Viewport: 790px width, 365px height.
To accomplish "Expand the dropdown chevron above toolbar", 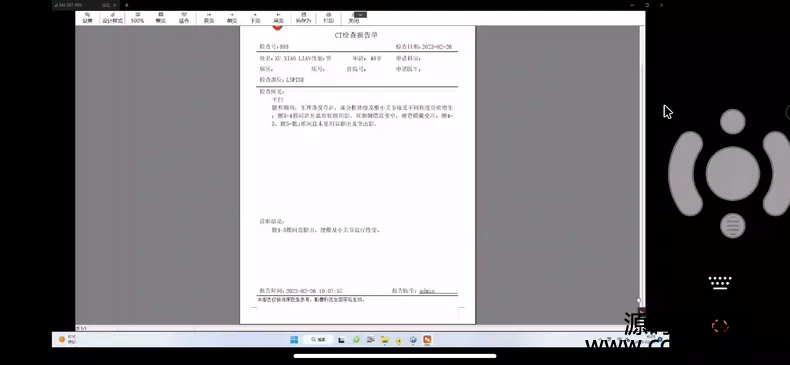I will (360, 15).
